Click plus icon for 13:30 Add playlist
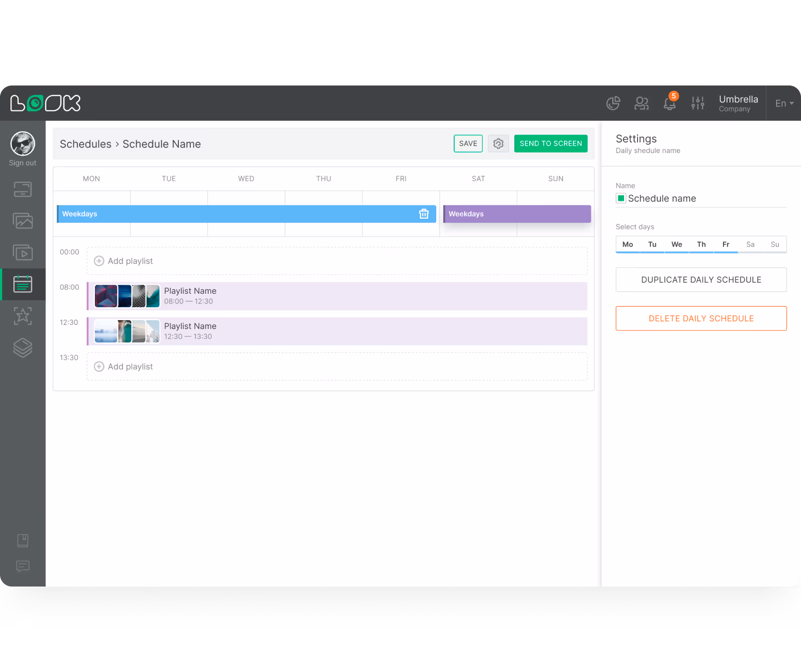 (x=99, y=366)
